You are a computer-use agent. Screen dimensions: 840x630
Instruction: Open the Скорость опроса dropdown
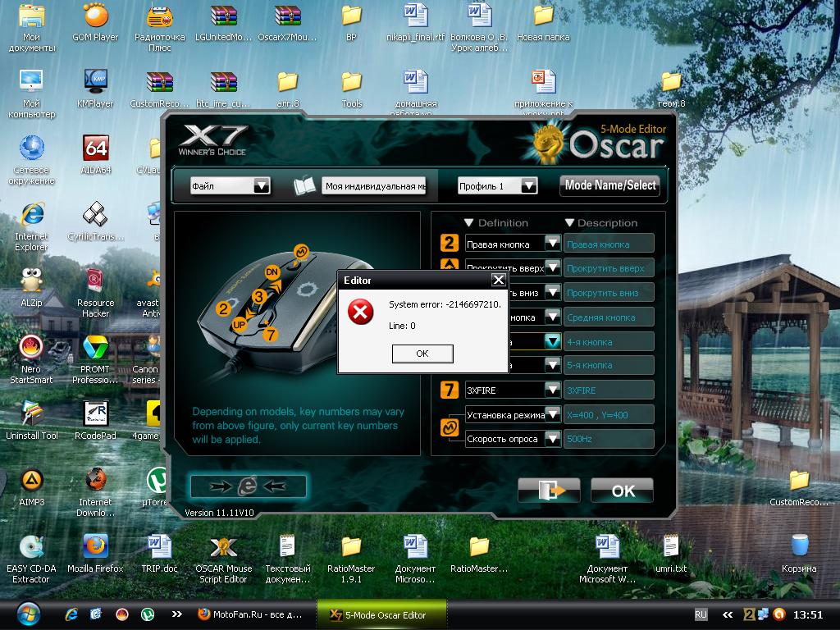552,439
